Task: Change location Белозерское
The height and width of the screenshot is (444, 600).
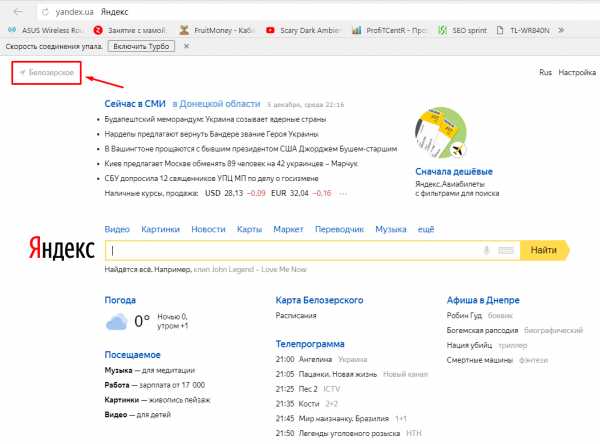Action: [x=47, y=72]
